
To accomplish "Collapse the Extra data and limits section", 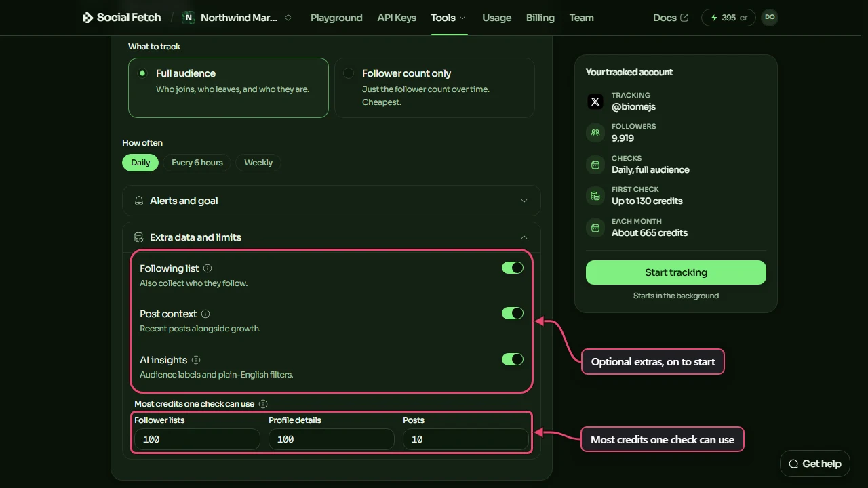I will (332, 237).
